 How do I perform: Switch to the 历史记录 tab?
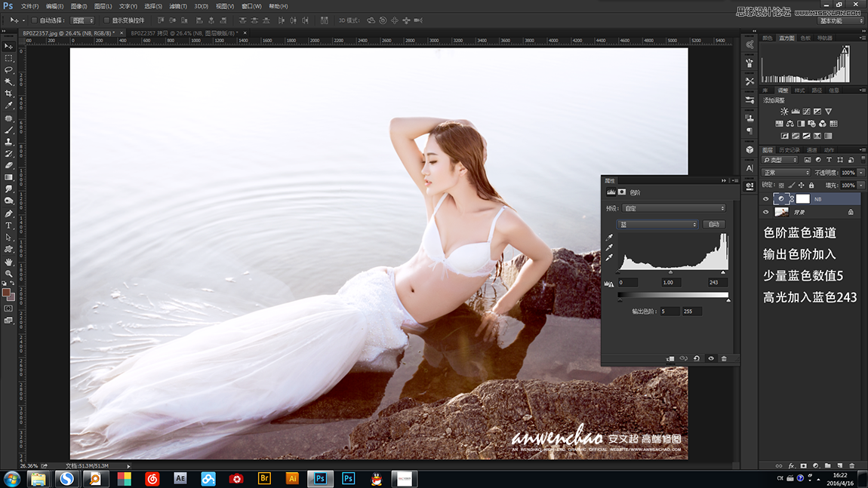click(789, 150)
